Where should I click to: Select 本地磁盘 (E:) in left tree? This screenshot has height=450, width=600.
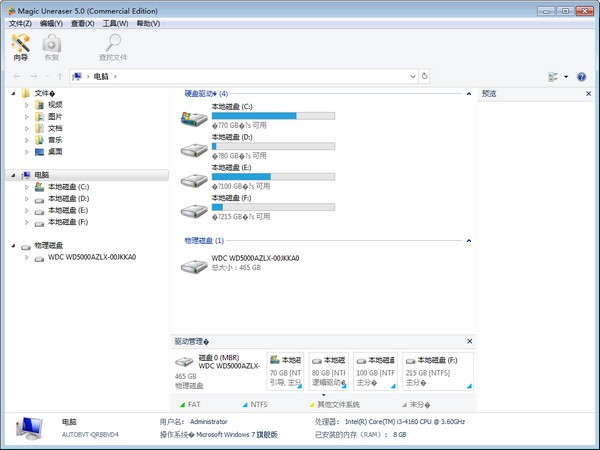pos(68,210)
